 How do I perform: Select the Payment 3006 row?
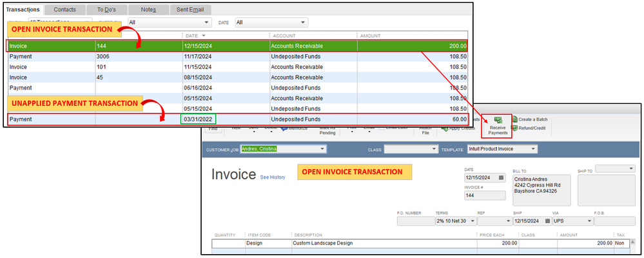pos(237,56)
